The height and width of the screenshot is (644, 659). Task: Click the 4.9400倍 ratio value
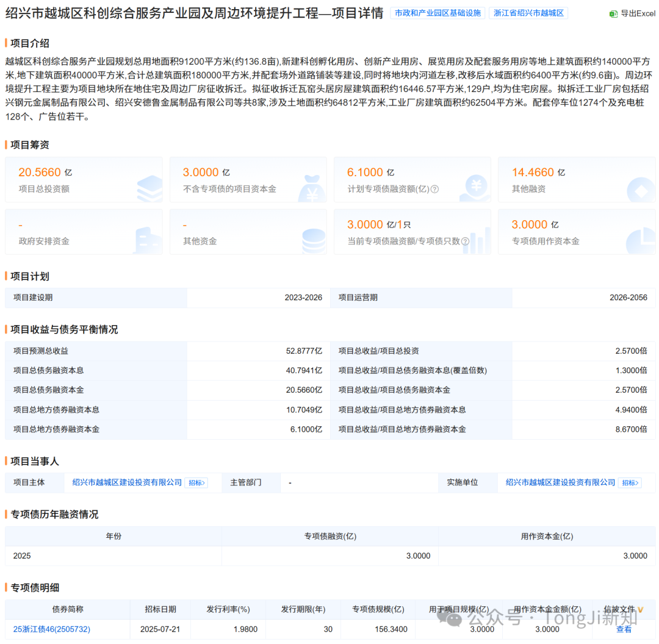coord(631,410)
